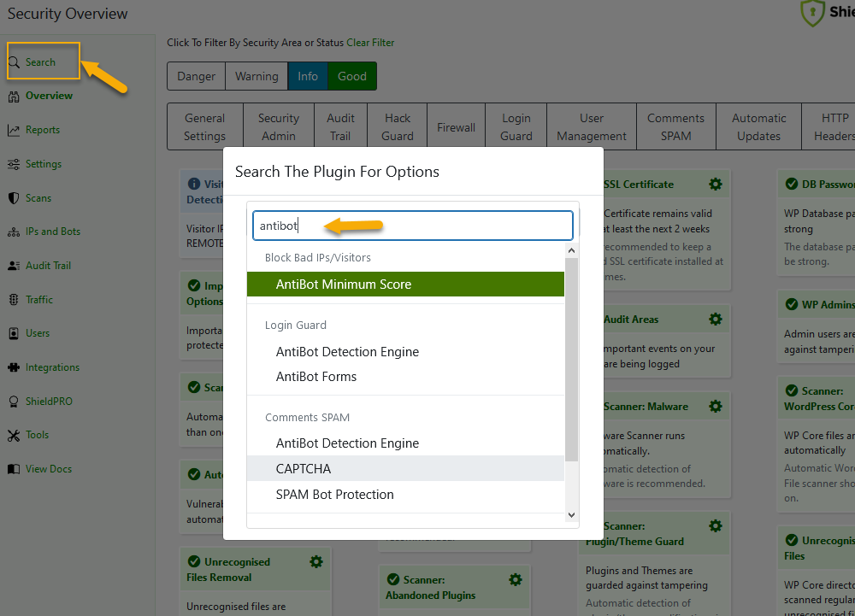Click the Integrations puzzle icon
This screenshot has width=855, height=616.
[x=14, y=367]
